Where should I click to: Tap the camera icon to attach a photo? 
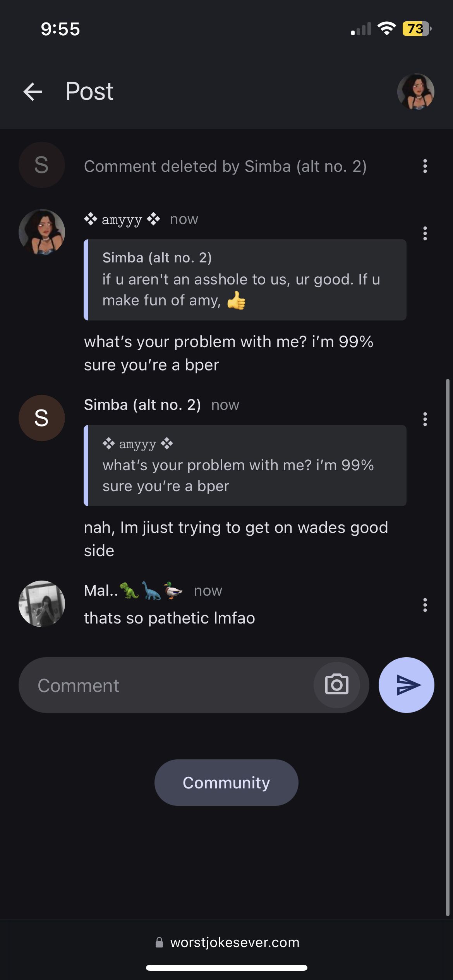[x=336, y=685]
